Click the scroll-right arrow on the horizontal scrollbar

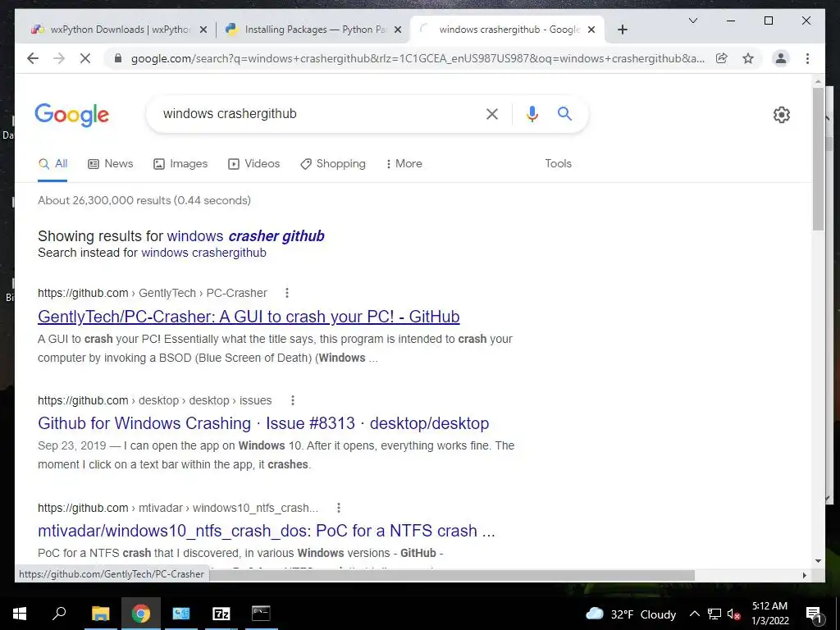(804, 575)
